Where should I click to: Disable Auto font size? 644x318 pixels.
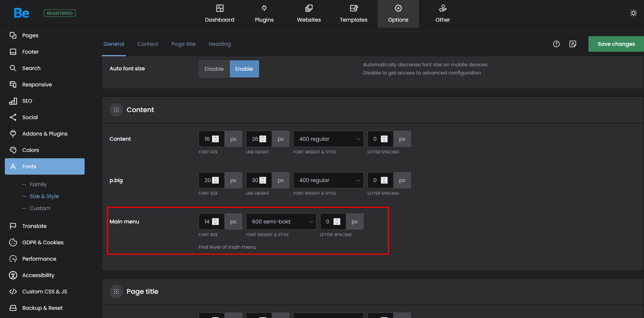[214, 69]
